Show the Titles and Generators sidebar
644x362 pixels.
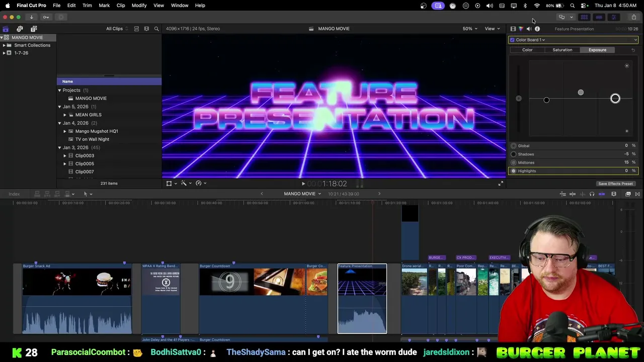tap(34, 29)
